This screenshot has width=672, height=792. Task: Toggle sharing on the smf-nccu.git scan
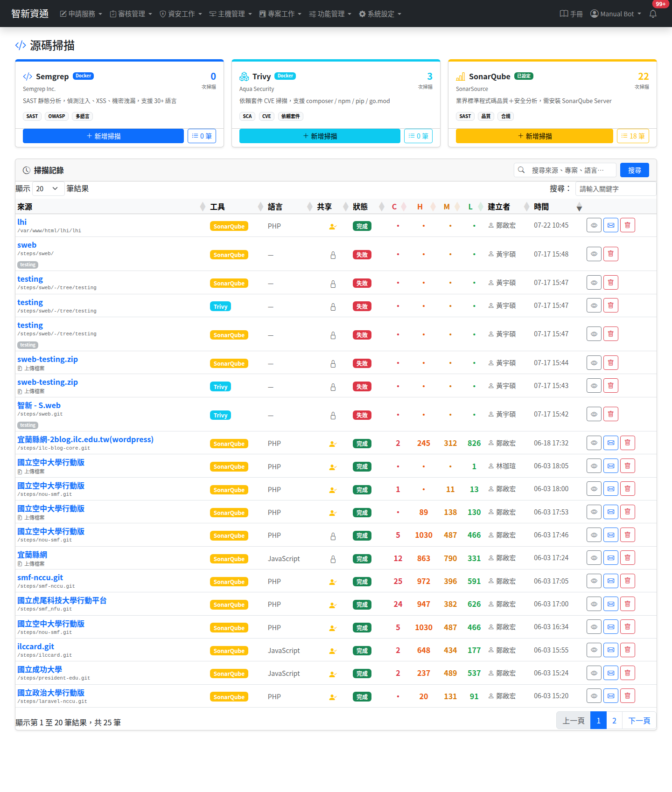click(x=333, y=582)
